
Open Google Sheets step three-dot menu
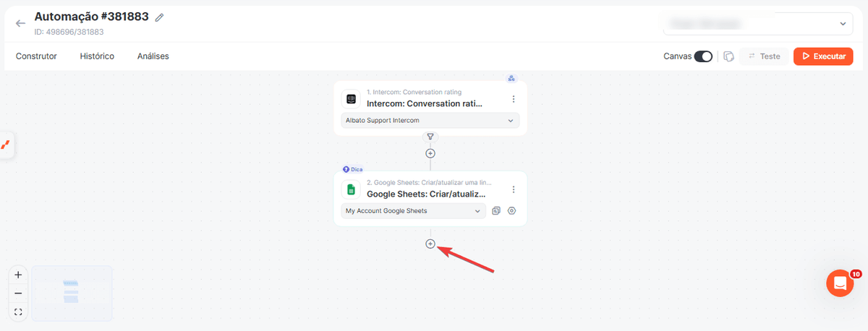(514, 189)
